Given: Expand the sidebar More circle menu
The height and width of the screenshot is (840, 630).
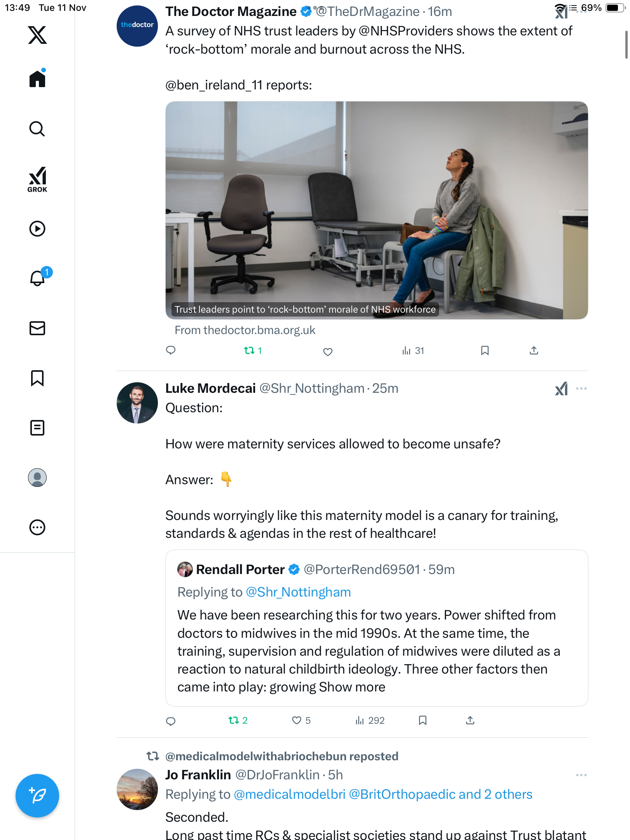Looking at the screenshot, I should pos(37,527).
